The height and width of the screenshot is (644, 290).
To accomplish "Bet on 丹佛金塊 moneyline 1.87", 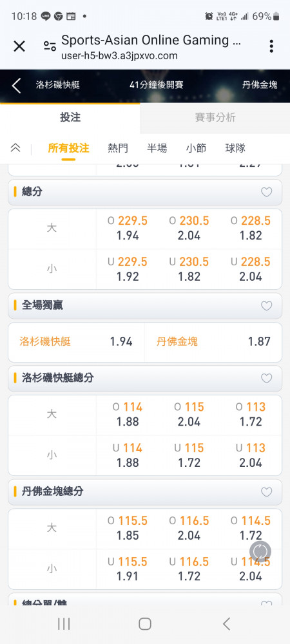I will point(213,342).
